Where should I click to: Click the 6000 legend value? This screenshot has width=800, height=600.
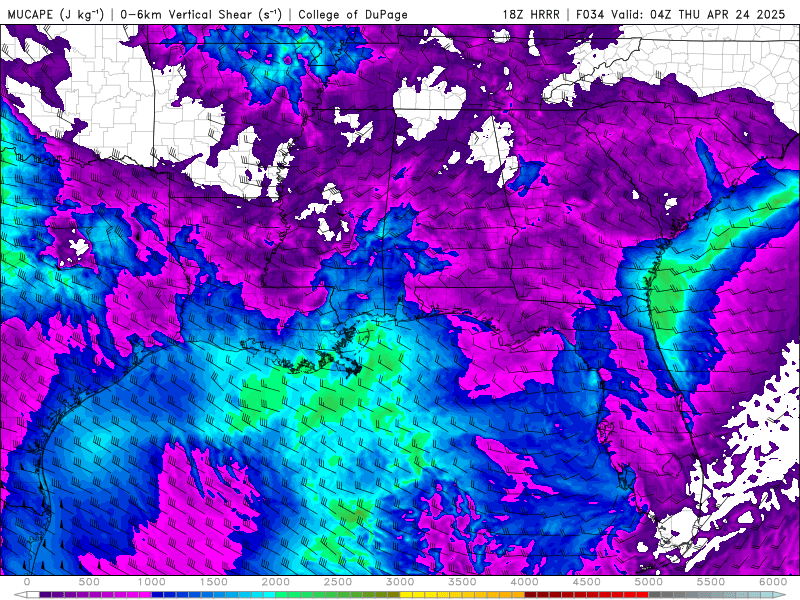[773, 582]
